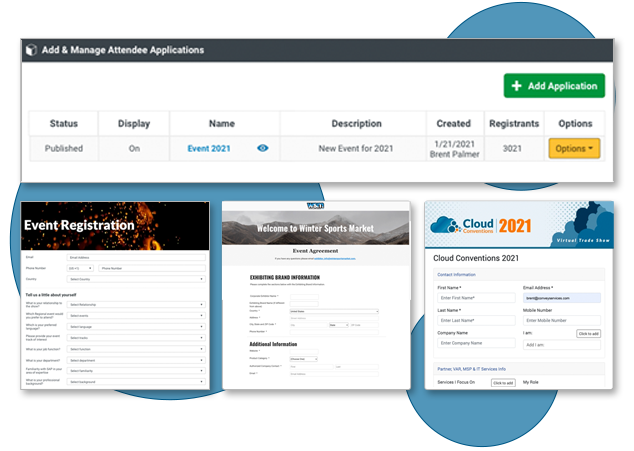Image resolution: width=634 pixels, height=451 pixels.
Task: Open the Select familiarity dropdown
Action: (136, 371)
